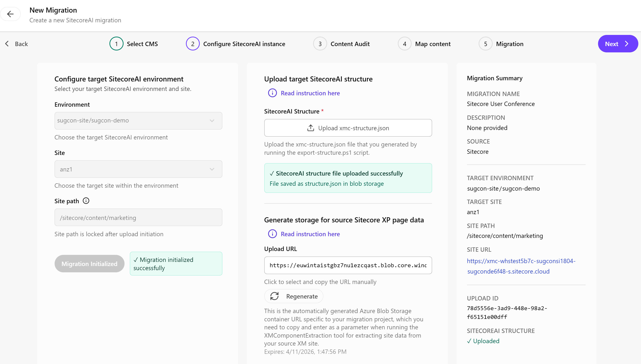Click the Upload xmc-structure.json button
Image resolution: width=641 pixels, height=364 pixels.
[348, 128]
